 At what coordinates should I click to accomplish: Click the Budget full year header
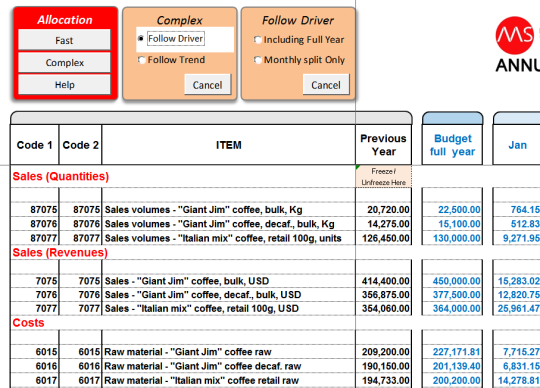pyautogui.click(x=452, y=145)
